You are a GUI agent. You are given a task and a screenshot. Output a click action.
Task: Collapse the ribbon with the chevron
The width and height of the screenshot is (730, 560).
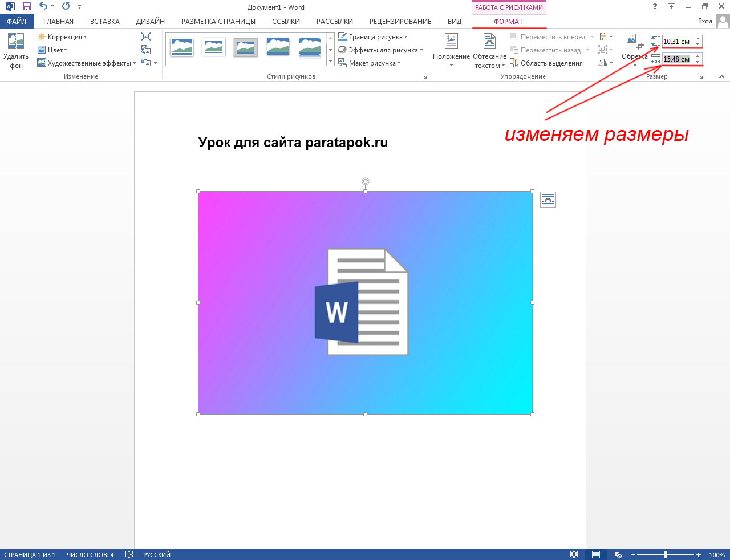pyautogui.click(x=721, y=76)
